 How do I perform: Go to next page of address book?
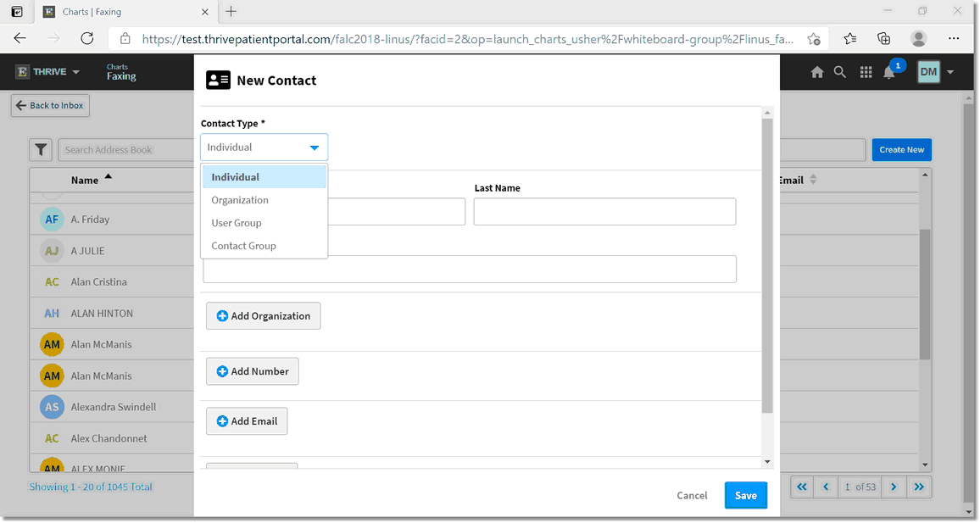click(x=894, y=487)
